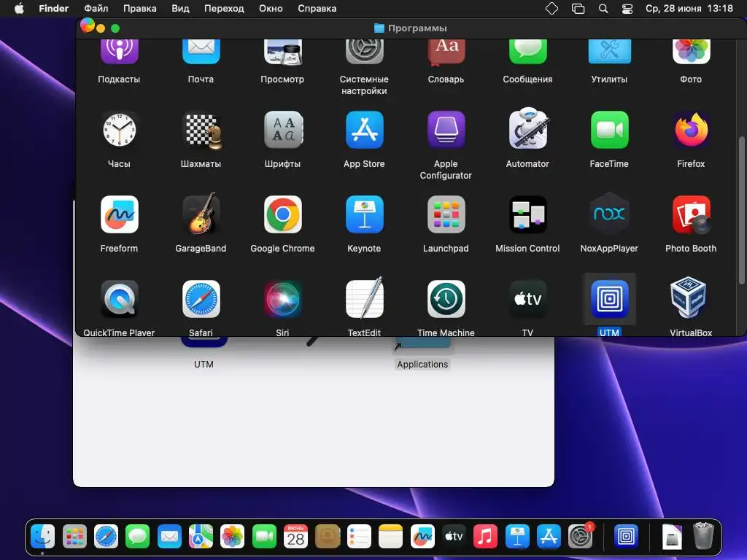The height and width of the screenshot is (560, 747).
Task: Open Music from the Dock
Action: point(485,537)
